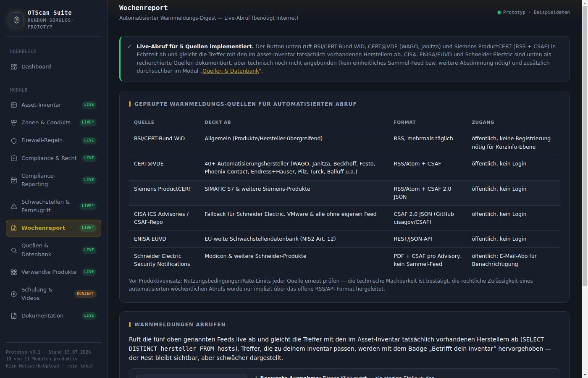
Task: Open the Dokumentation module
Action: 53,316
